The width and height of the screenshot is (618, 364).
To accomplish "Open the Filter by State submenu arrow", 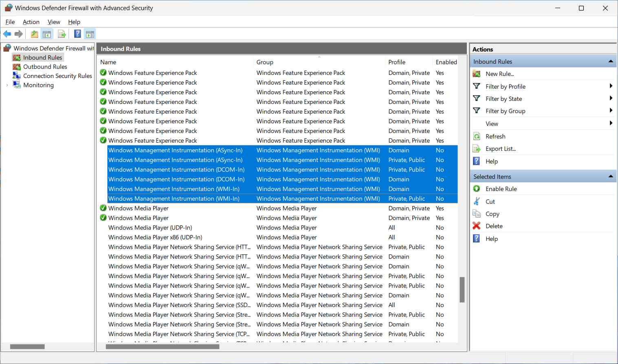I will (611, 98).
